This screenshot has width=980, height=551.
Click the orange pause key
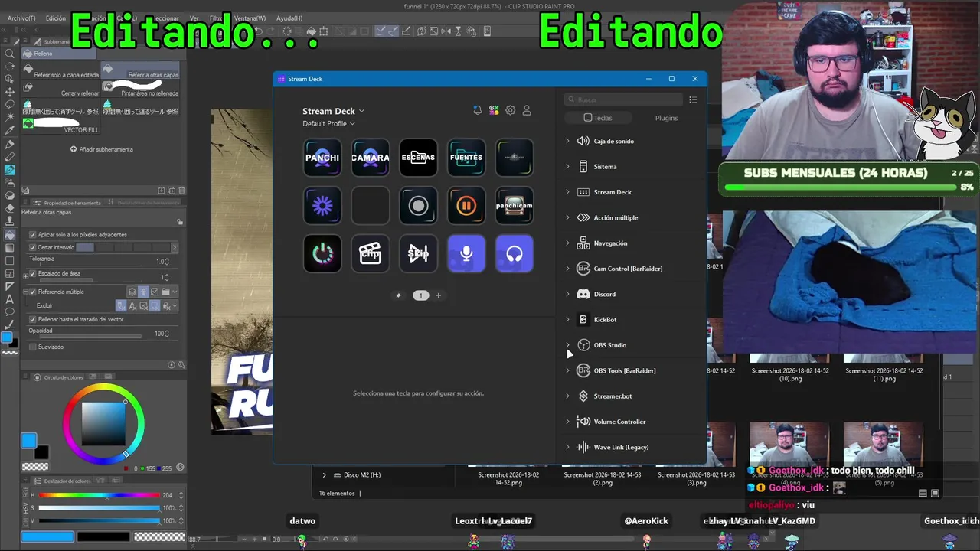click(466, 206)
